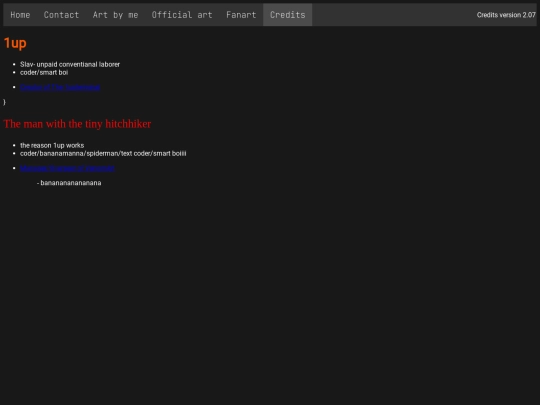540x405 pixels.
Task: Open the Art by me page
Action: pyautogui.click(x=115, y=15)
